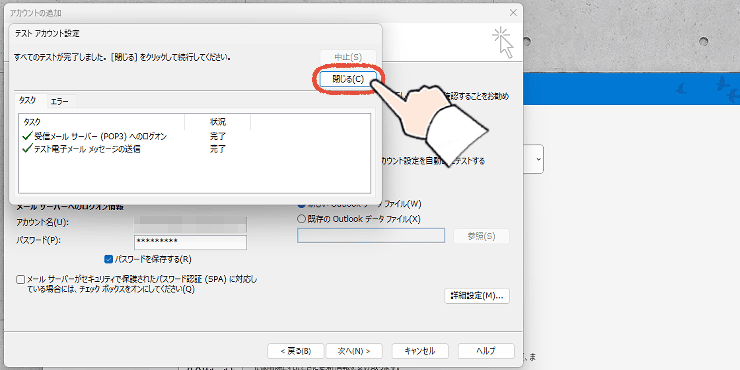Image resolution: width=740 pixels, height=370 pixels.
Task: Click the green checkmark beside テスト電子メール
Action: (x=27, y=150)
